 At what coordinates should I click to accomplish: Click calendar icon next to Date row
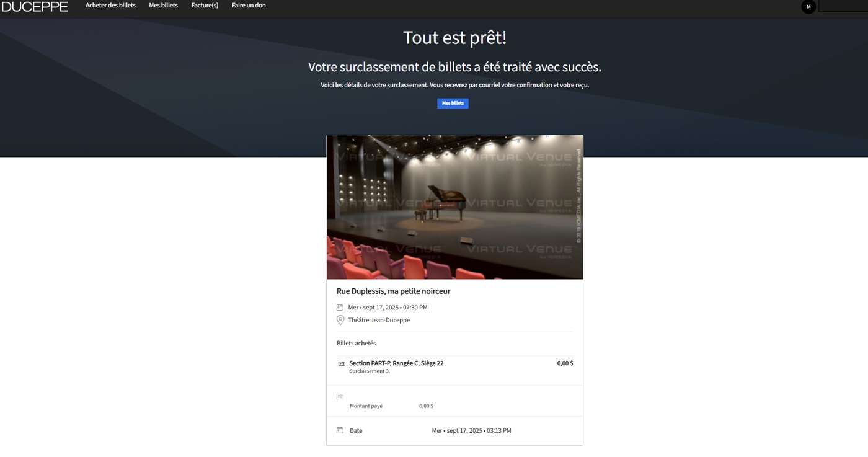coord(340,430)
